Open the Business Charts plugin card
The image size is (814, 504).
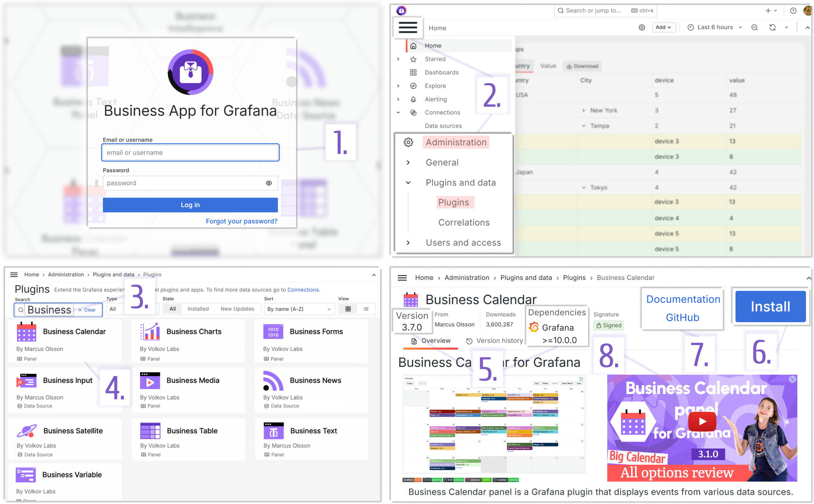[x=188, y=341]
